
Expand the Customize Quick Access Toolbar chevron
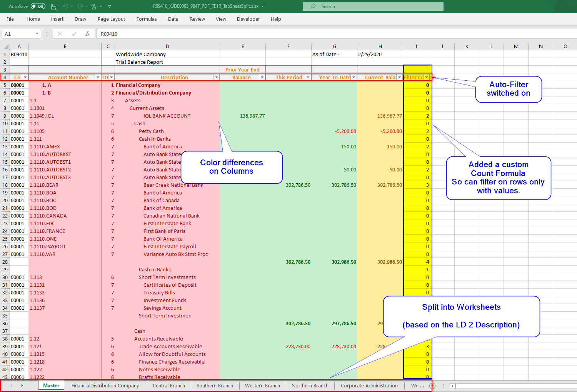109,6
